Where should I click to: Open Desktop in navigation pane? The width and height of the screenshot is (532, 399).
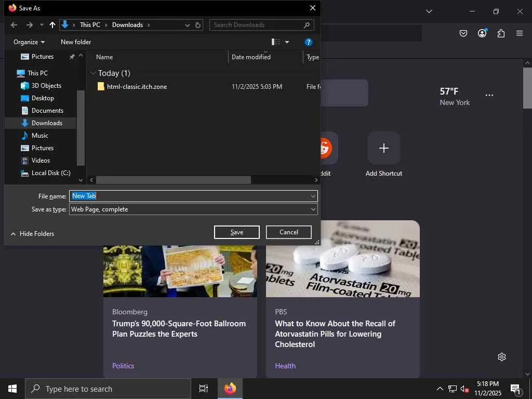coord(43,98)
